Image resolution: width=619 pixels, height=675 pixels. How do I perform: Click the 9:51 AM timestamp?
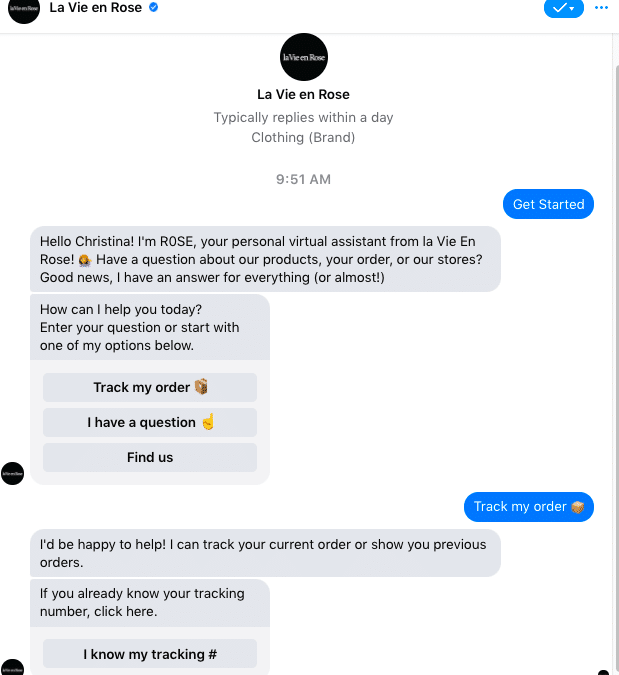(x=304, y=180)
